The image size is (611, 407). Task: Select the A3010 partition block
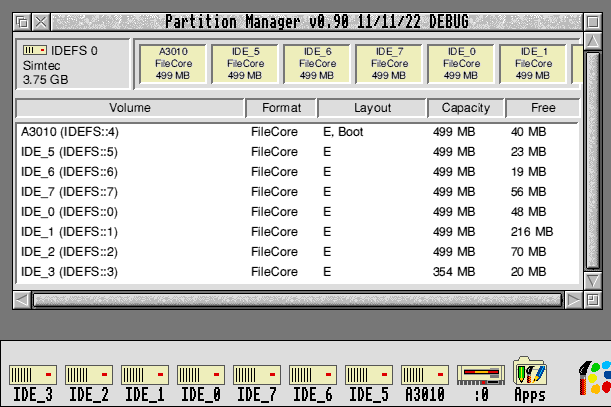[x=173, y=64]
